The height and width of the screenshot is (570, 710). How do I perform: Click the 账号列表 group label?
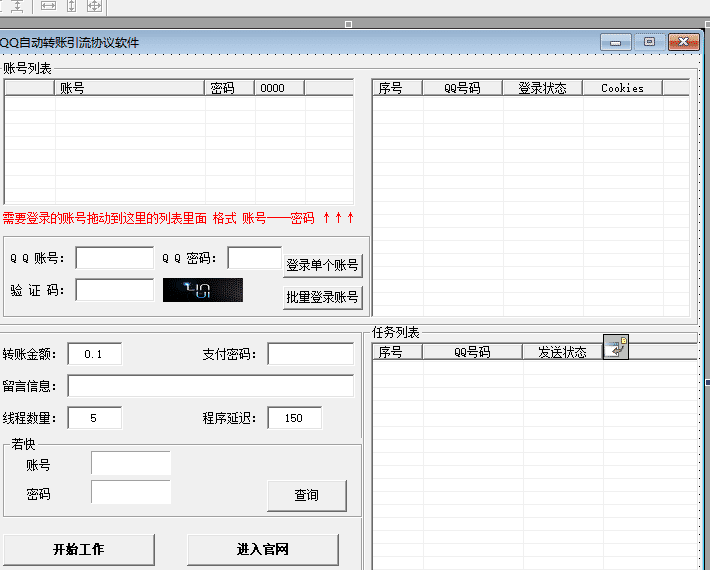click(x=27, y=68)
